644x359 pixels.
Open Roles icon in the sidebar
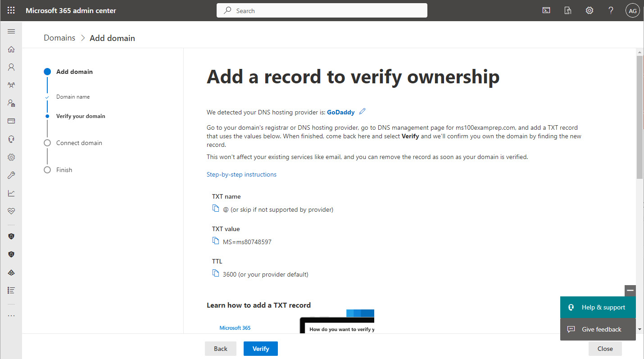pyautogui.click(x=11, y=103)
